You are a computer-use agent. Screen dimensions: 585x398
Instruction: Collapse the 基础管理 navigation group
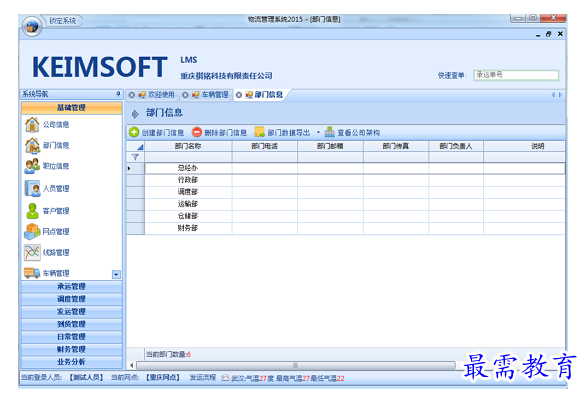pos(72,108)
